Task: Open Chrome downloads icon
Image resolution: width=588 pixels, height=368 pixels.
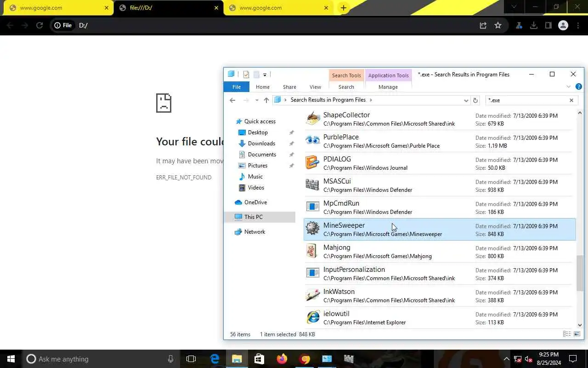Action: tap(534, 25)
